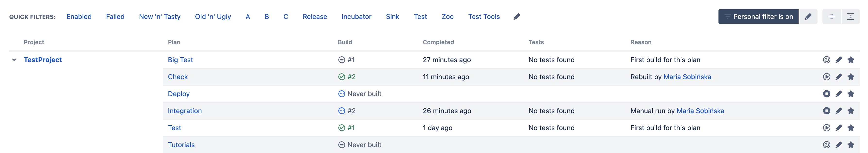Run the Test plan

[826, 128]
